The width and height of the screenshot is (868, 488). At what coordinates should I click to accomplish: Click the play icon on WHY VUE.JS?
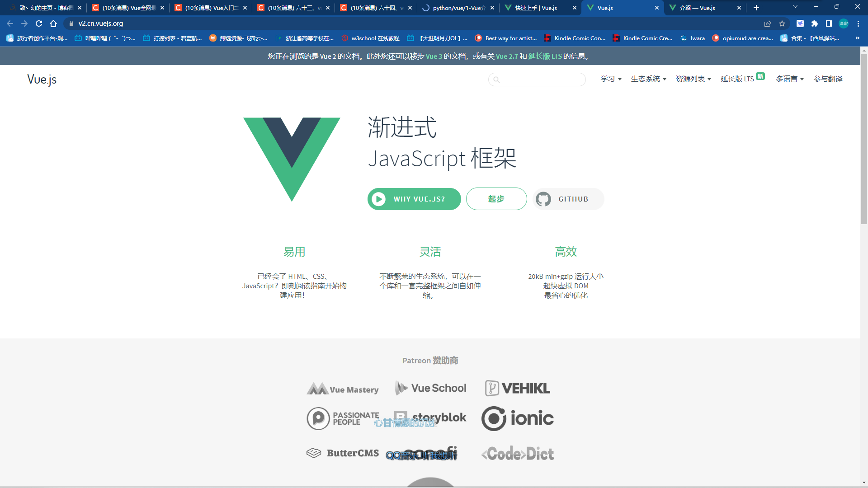tap(379, 199)
